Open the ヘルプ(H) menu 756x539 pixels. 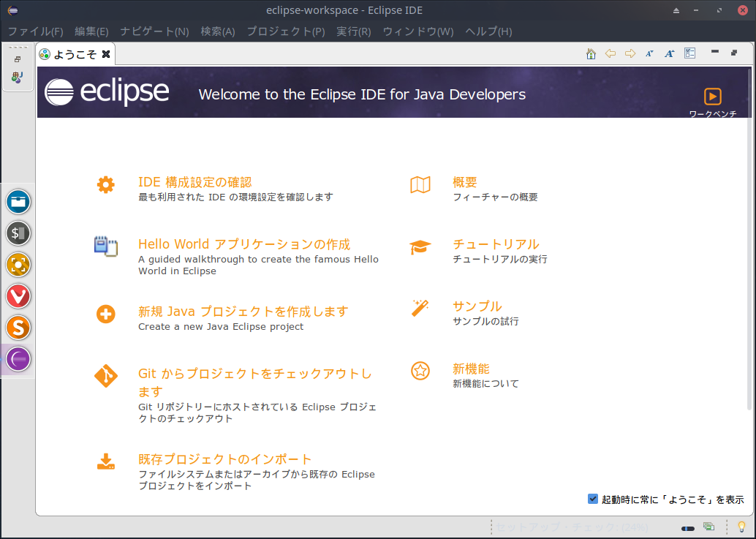(488, 31)
